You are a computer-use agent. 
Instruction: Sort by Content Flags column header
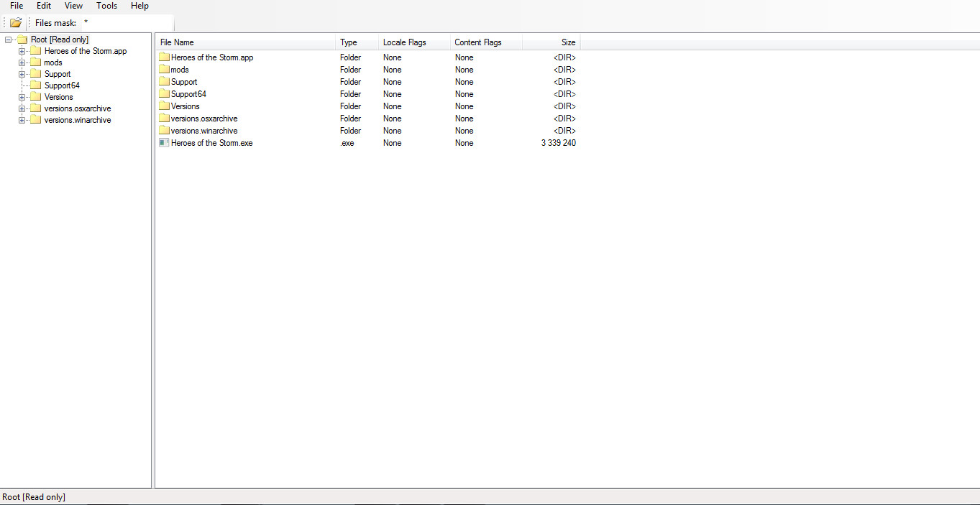(x=486, y=42)
